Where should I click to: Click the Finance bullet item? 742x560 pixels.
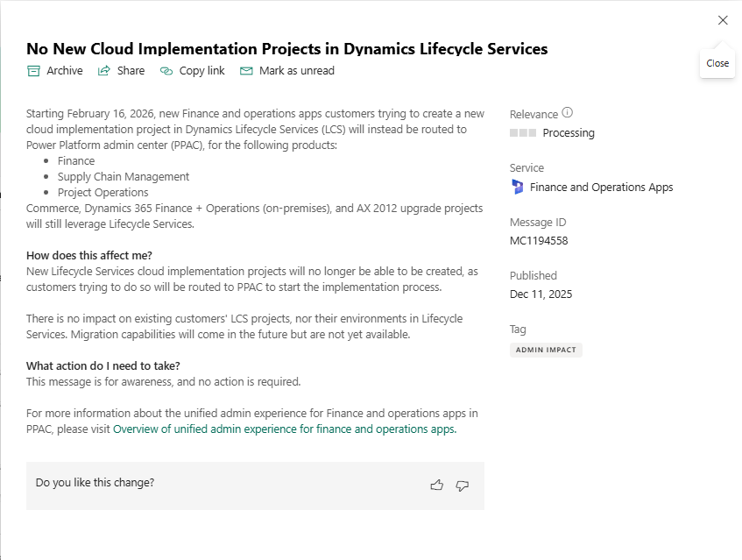76,161
